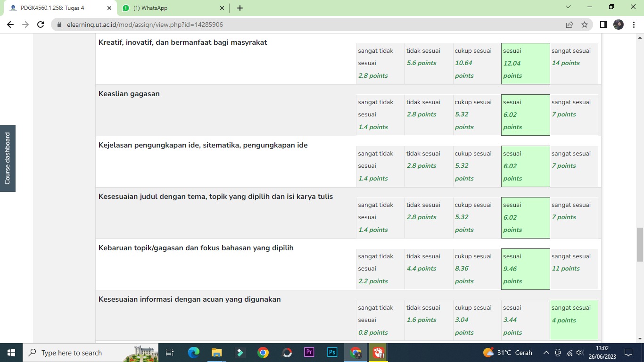Click the scrollbar up arrow
Screen dimensions: 644x362
(x=640, y=37)
